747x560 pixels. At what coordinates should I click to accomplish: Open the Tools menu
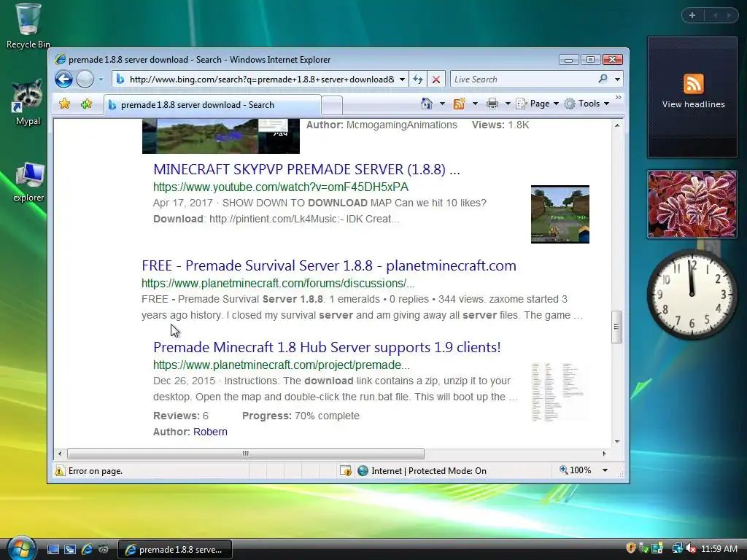tap(587, 104)
